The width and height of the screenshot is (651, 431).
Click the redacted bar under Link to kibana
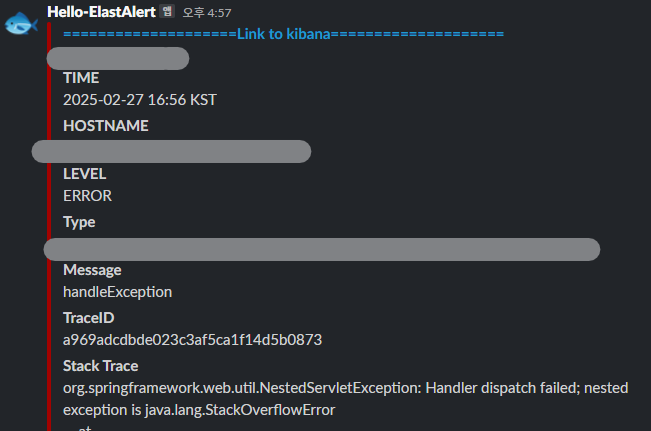click(x=118, y=59)
